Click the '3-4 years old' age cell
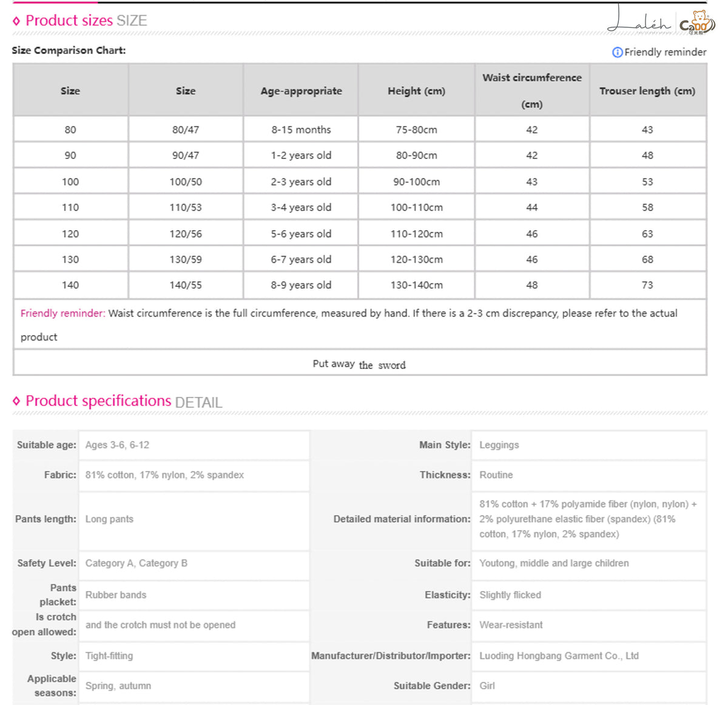Viewport: 728px width, 705px height. click(301, 207)
